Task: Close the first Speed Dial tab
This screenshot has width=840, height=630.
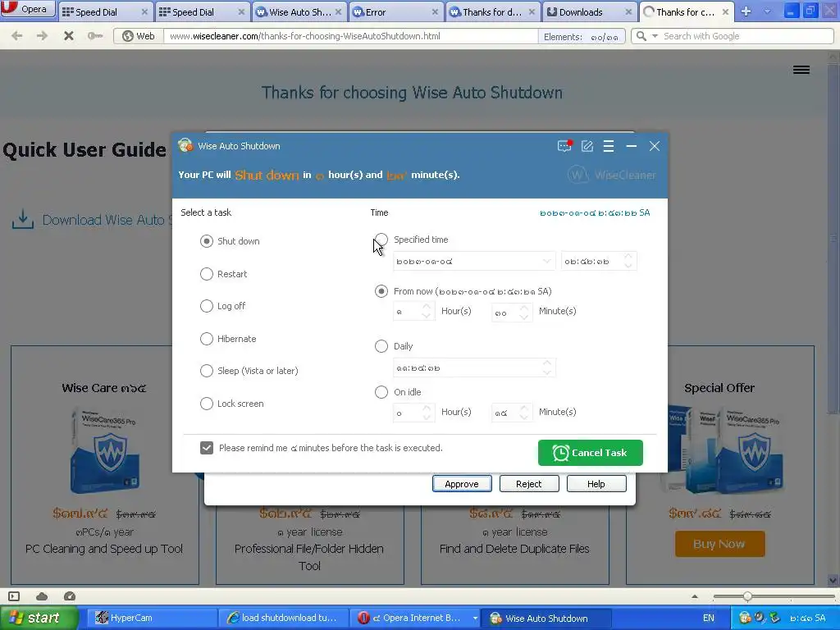Action: 144,11
